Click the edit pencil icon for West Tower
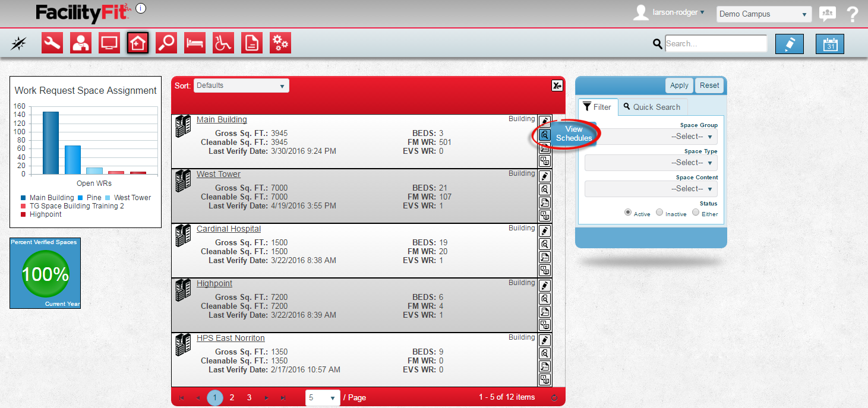Image resolution: width=868 pixels, height=408 pixels. coord(544,176)
